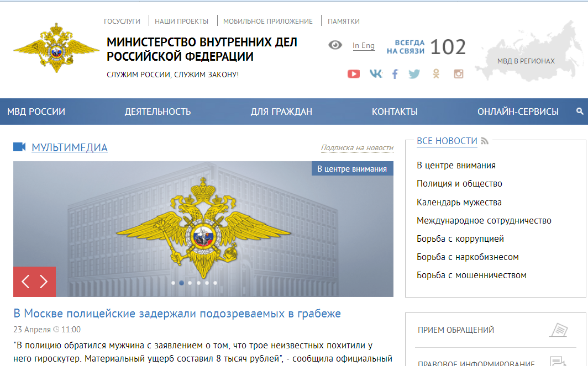The width and height of the screenshot is (588, 366).
Task: Open headline about Moscow robbery suspects
Action: click(177, 313)
